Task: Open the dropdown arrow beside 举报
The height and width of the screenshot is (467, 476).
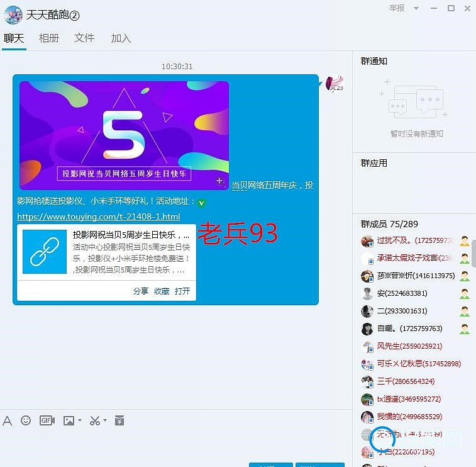Action: (416, 8)
